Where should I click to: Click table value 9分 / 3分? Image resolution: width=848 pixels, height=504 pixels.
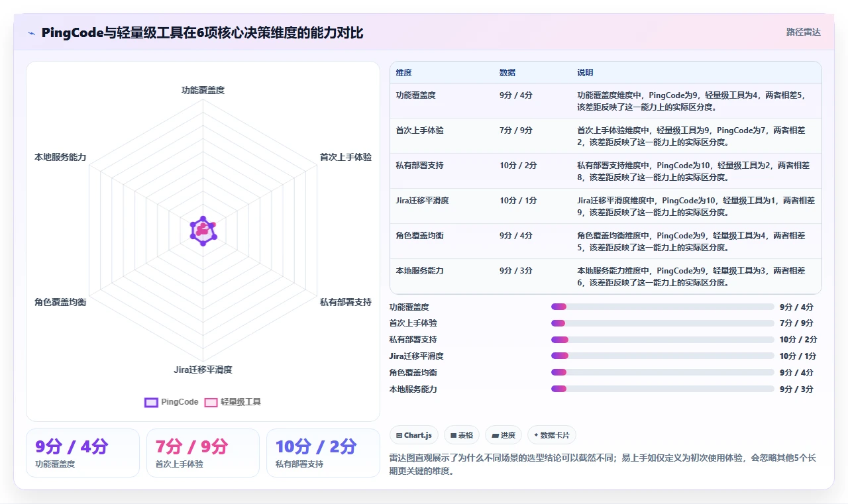coord(516,271)
